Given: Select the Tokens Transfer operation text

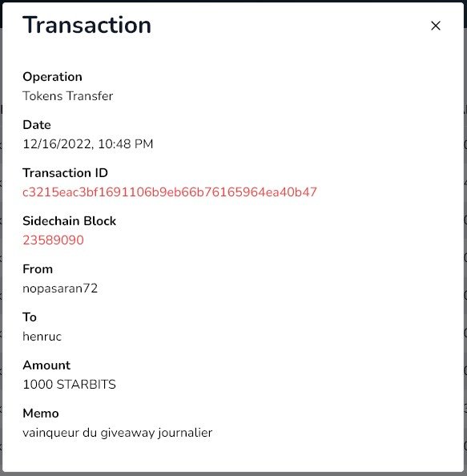Looking at the screenshot, I should tap(67, 96).
